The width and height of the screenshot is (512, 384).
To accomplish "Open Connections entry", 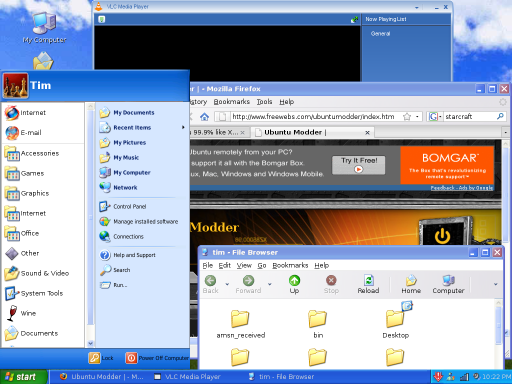I will pyautogui.click(x=121, y=237).
